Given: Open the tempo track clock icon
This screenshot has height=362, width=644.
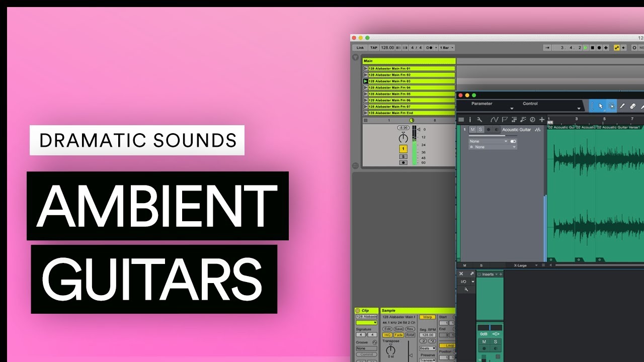Looking at the screenshot, I should pos(532,120).
